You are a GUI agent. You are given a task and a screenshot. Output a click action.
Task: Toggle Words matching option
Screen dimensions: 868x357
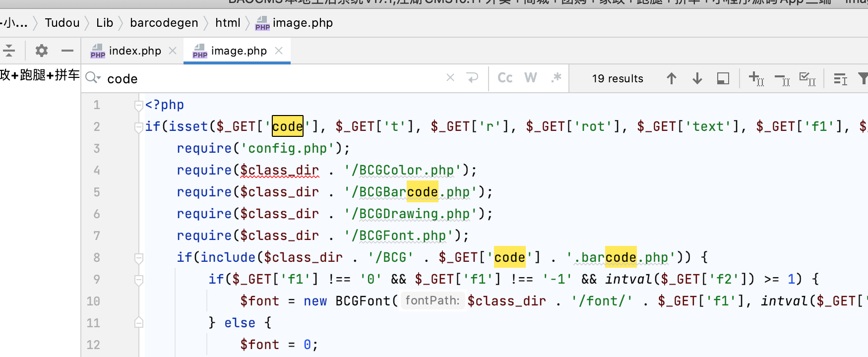point(531,78)
